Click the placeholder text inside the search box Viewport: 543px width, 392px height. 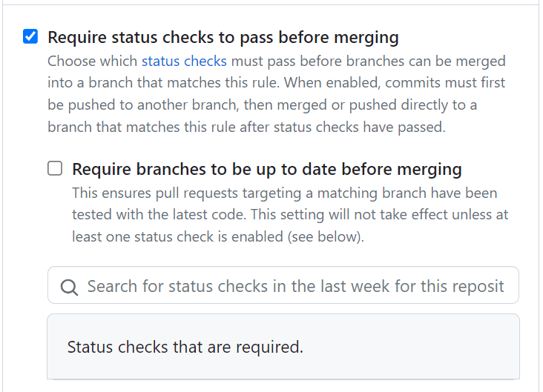pyautogui.click(x=296, y=287)
